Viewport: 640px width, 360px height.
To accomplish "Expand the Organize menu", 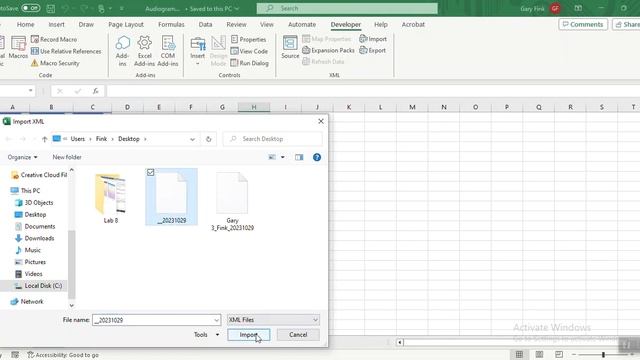I will tap(22, 157).
